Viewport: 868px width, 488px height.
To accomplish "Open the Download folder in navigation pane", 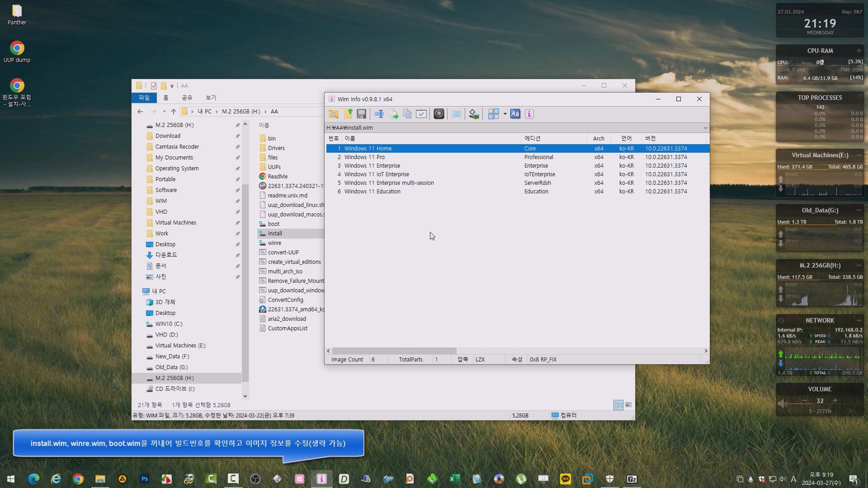I will click(168, 136).
